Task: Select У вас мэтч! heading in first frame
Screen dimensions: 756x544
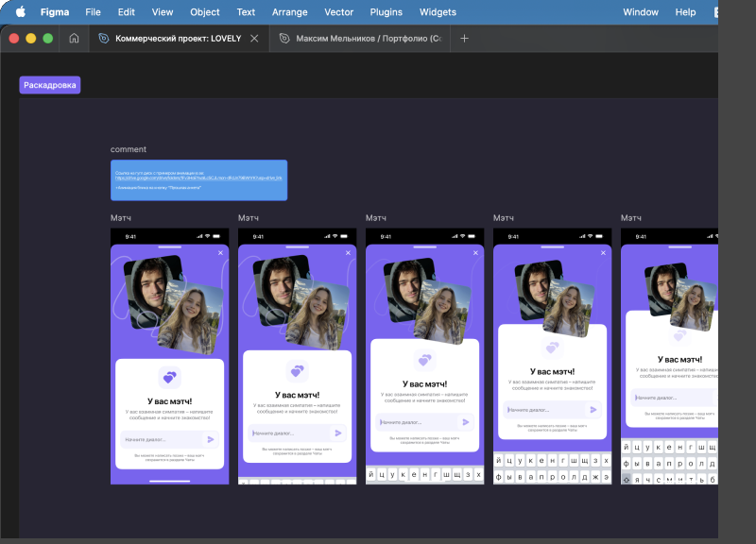Action: click(x=170, y=401)
